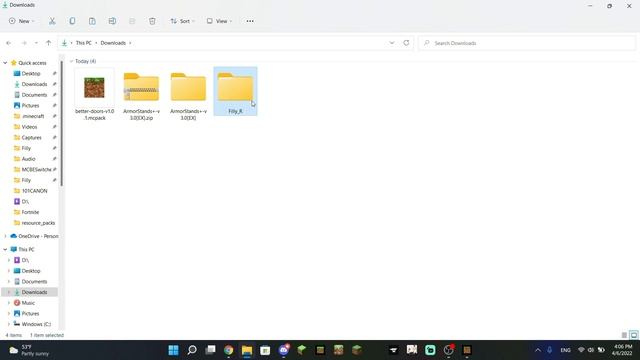Open the resource_packs folder in sidebar
Viewport: 640px width, 360px height.
38,223
